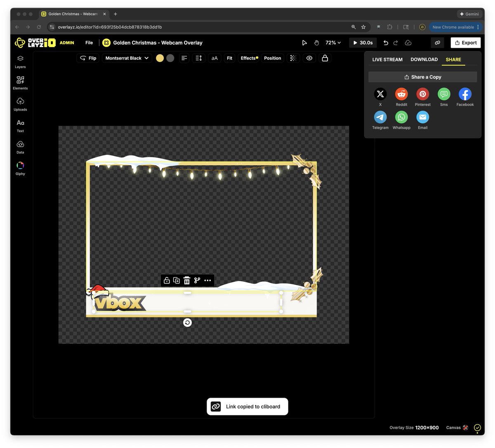Open the Gemini button in Chrome
This screenshot has height=448, width=495.
469,14
